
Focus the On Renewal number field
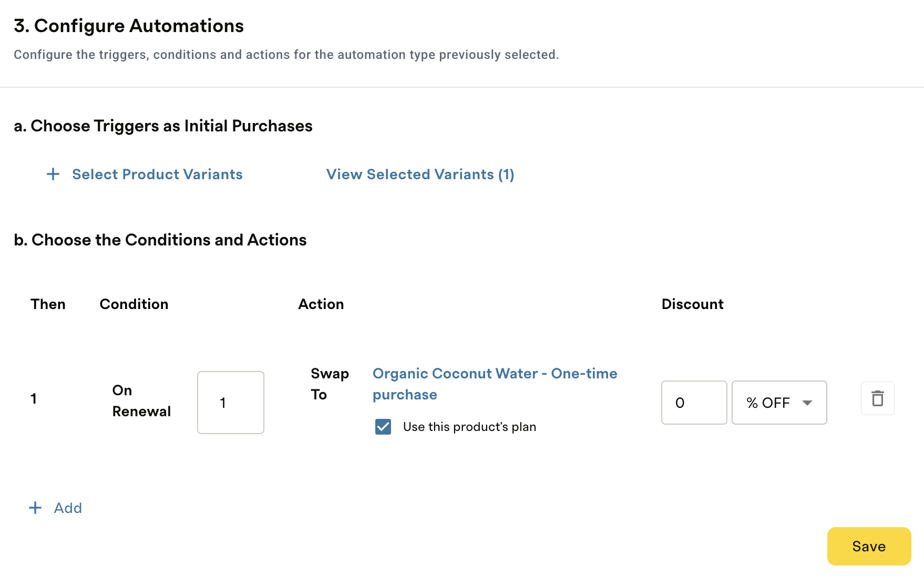(x=231, y=403)
